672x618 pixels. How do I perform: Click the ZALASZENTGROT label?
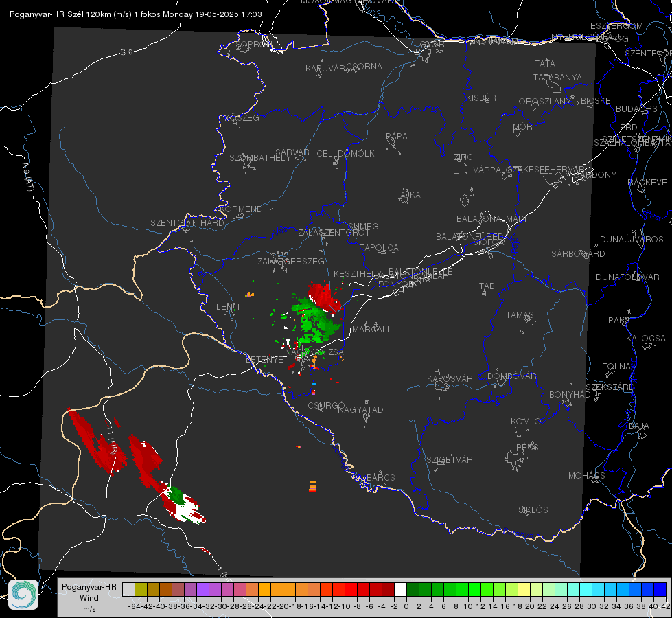[x=334, y=233]
